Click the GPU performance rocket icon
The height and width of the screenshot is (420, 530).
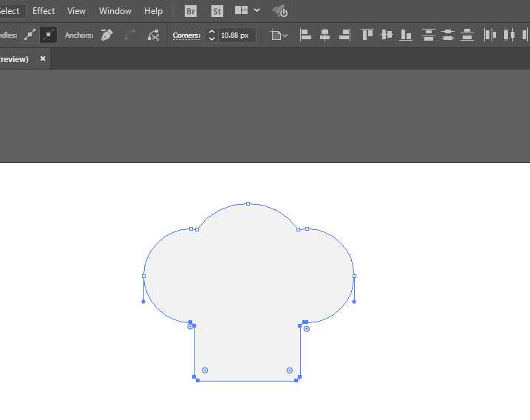coord(280,11)
